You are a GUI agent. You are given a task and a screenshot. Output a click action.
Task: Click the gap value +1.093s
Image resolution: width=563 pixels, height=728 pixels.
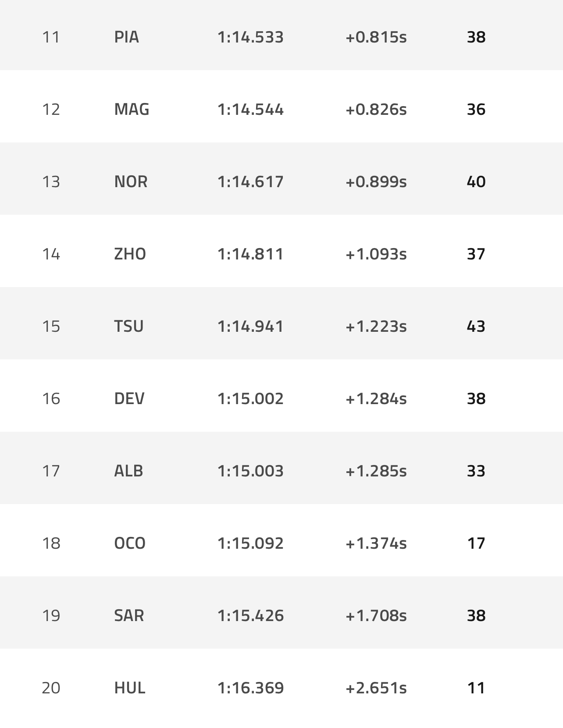point(376,254)
